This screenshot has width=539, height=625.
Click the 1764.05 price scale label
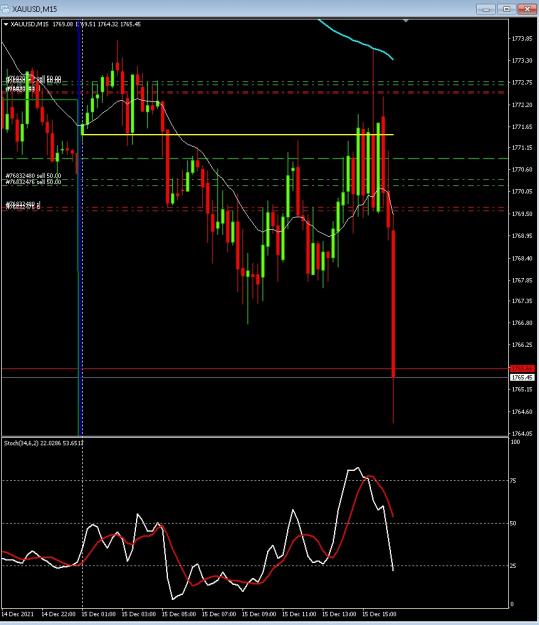click(x=522, y=434)
